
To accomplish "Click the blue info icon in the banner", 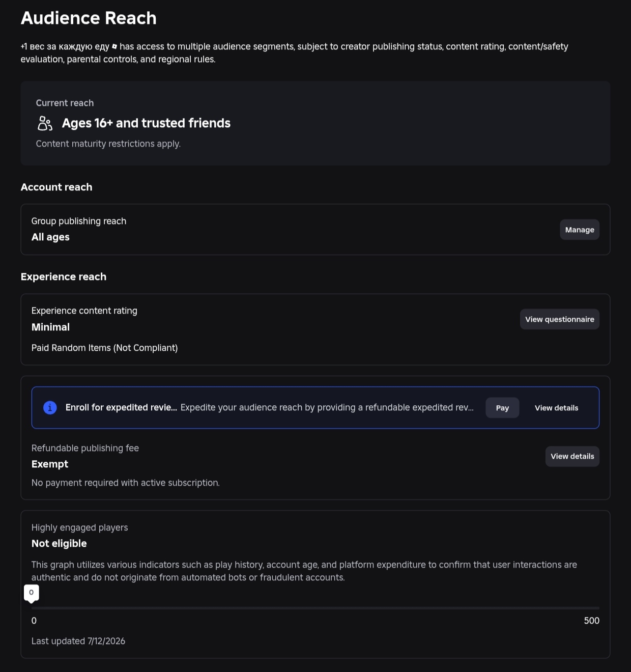I will pyautogui.click(x=50, y=408).
